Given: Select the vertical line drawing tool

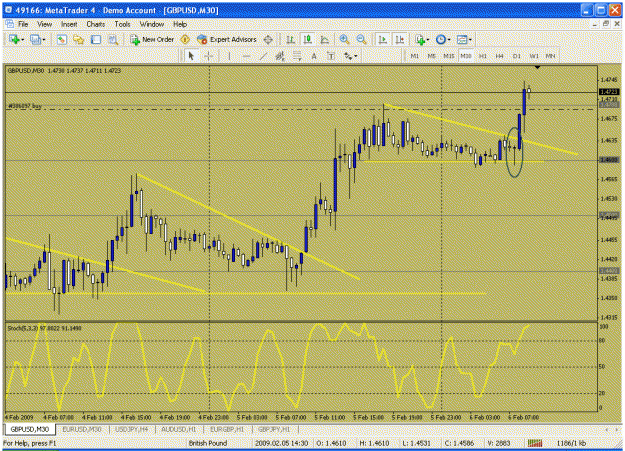Looking at the screenshot, I should tap(229, 56).
